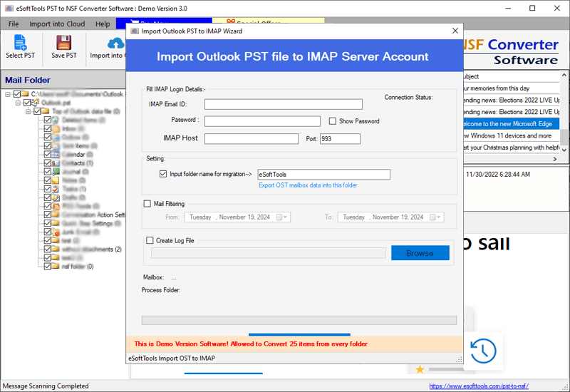This screenshot has width=570, height=392.
Task: Click the Sent Items folder icon
Action: click(56, 146)
